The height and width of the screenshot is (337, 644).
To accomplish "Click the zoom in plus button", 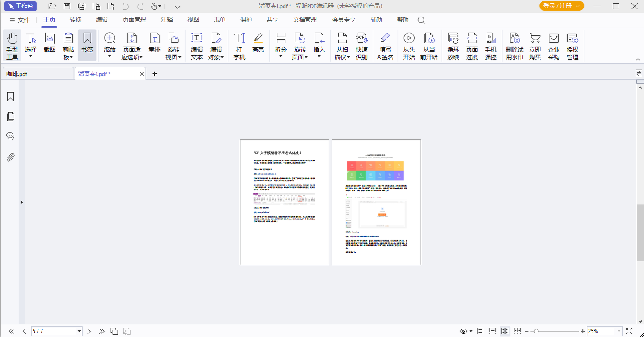I will click(x=583, y=331).
